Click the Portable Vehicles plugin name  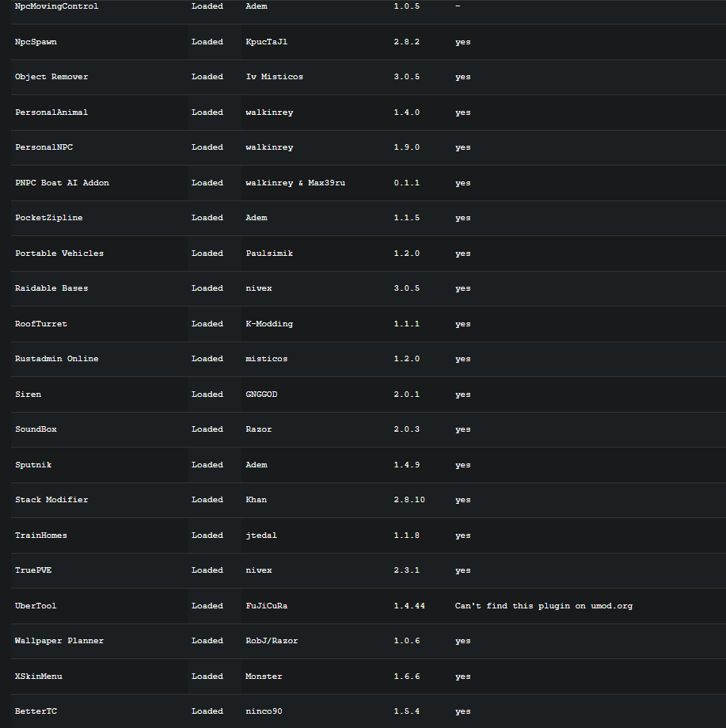[59, 253]
